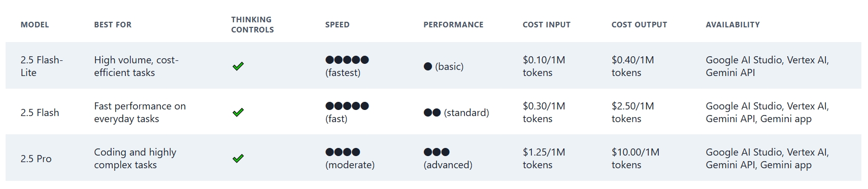Click the single performance dot next to (basic)
This screenshot has width=868, height=189.
(428, 66)
